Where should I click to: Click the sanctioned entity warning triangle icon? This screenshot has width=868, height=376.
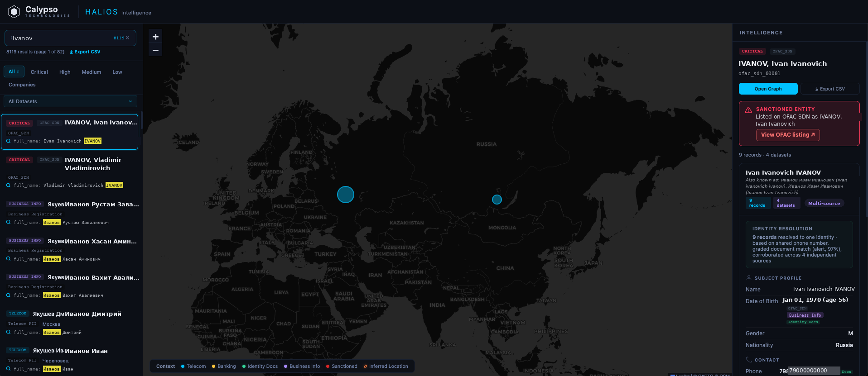(748, 110)
